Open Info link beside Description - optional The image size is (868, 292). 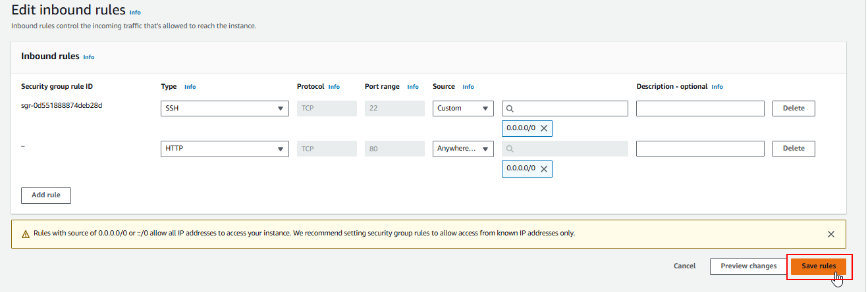717,87
